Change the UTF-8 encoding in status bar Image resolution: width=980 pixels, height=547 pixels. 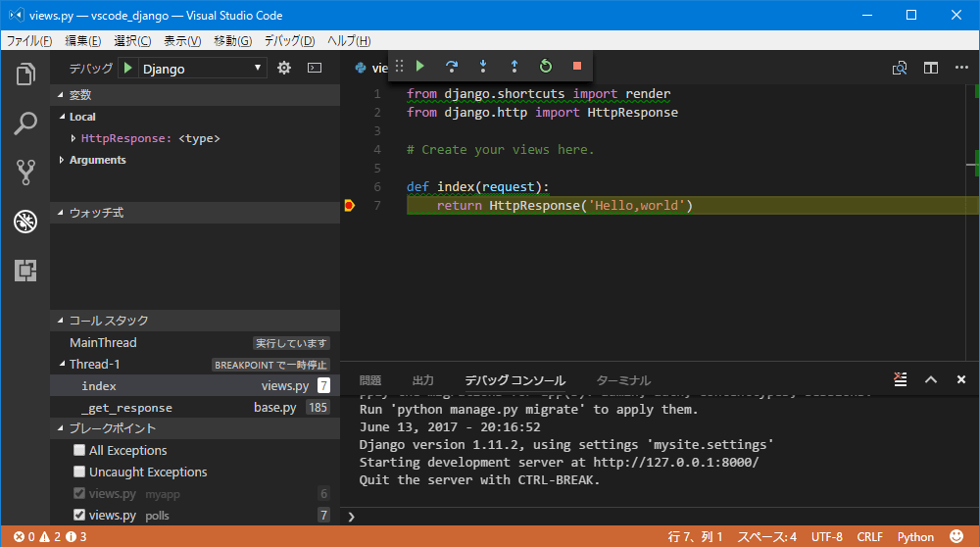point(827,537)
